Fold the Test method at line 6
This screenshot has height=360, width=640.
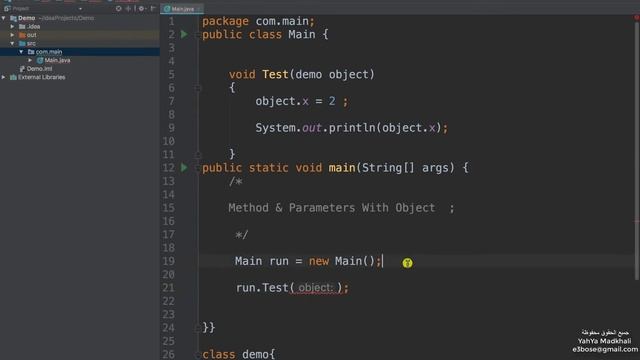198,88
